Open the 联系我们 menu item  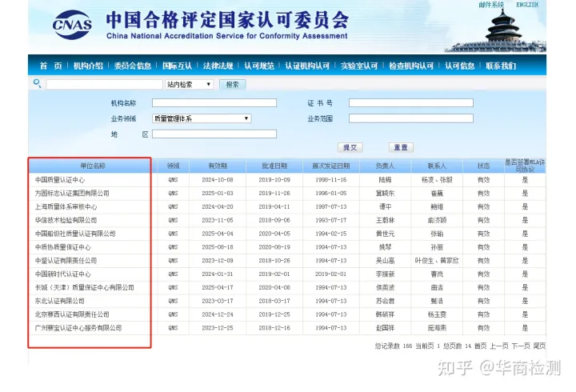[x=501, y=66]
